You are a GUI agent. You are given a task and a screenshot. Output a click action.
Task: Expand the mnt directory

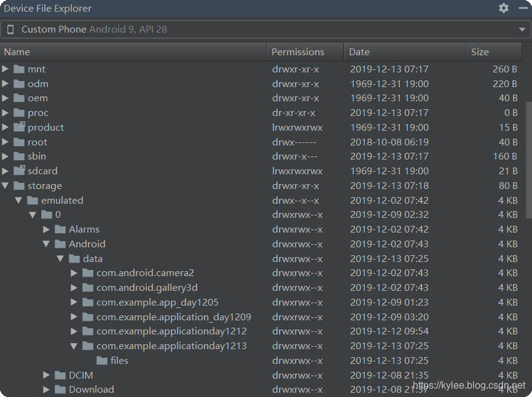6,69
